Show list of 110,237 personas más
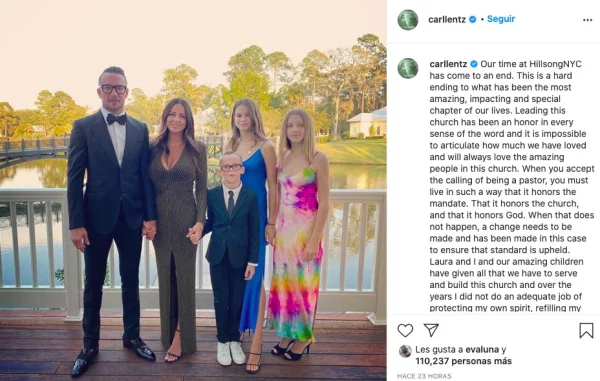This screenshot has width=600, height=381. click(x=464, y=361)
